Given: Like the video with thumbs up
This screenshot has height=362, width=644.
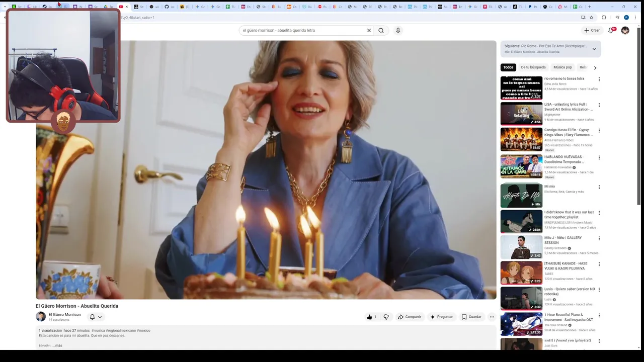Looking at the screenshot, I should [x=372, y=317].
